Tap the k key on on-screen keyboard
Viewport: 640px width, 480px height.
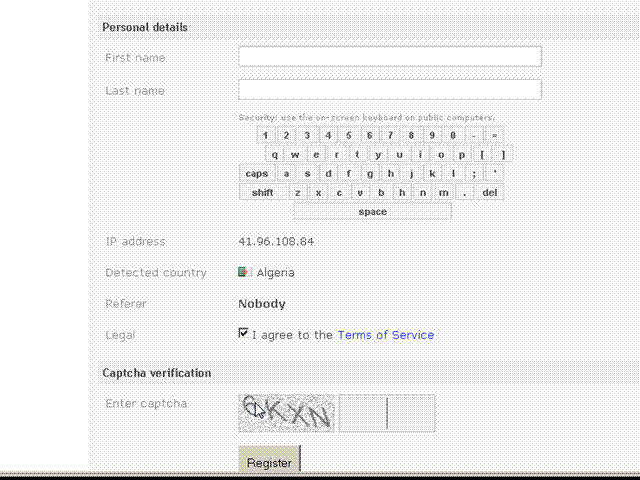click(432, 173)
